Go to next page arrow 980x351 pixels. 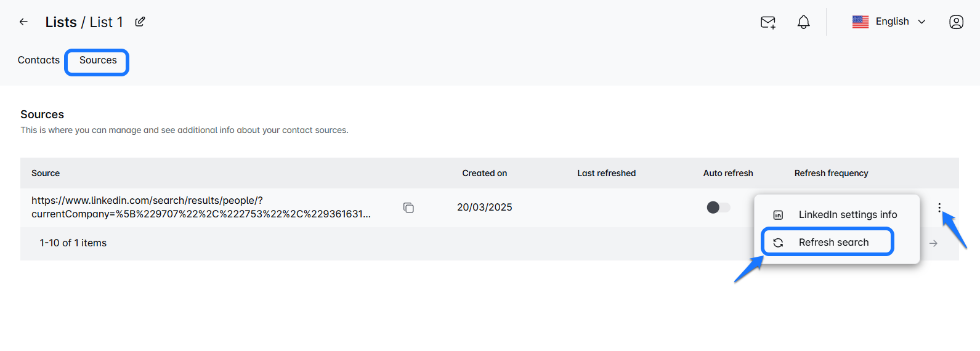(x=933, y=243)
